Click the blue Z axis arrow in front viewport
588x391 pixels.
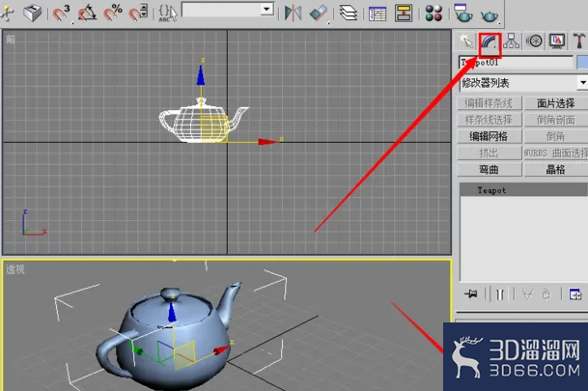click(201, 75)
